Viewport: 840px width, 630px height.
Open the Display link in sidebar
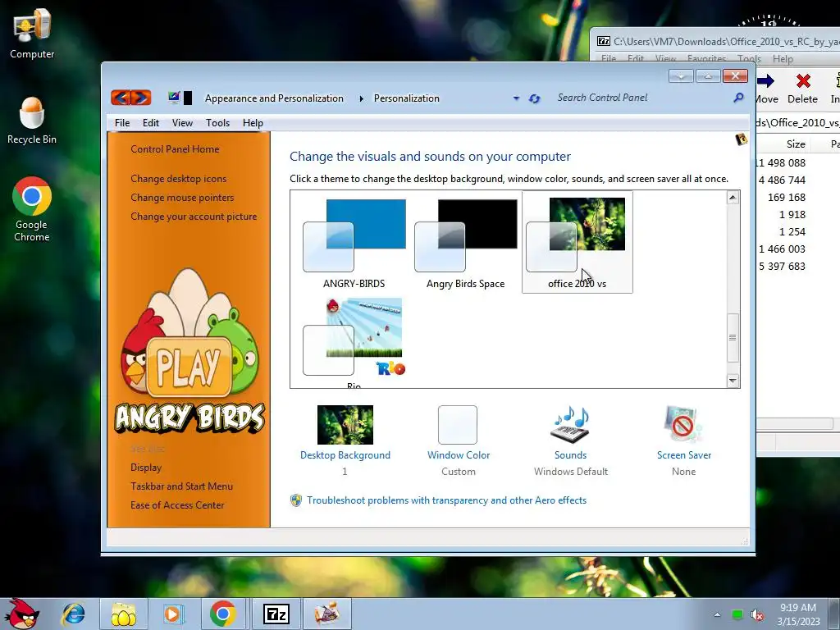(x=146, y=468)
